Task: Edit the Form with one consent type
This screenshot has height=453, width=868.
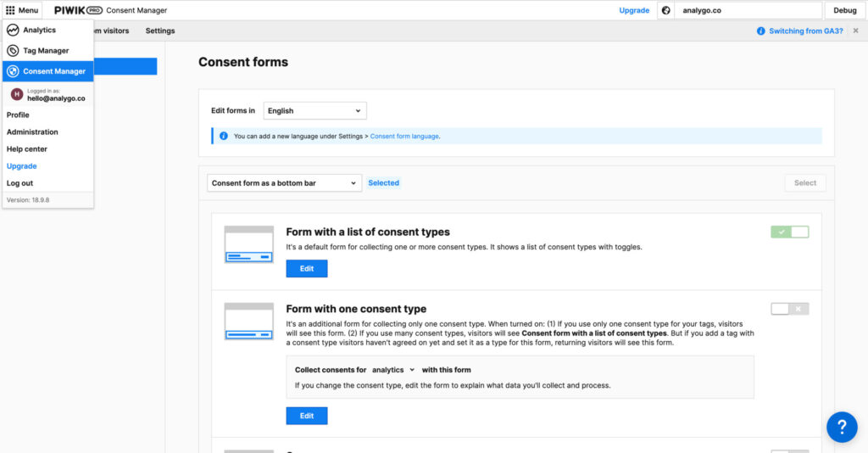Action: coord(307,416)
